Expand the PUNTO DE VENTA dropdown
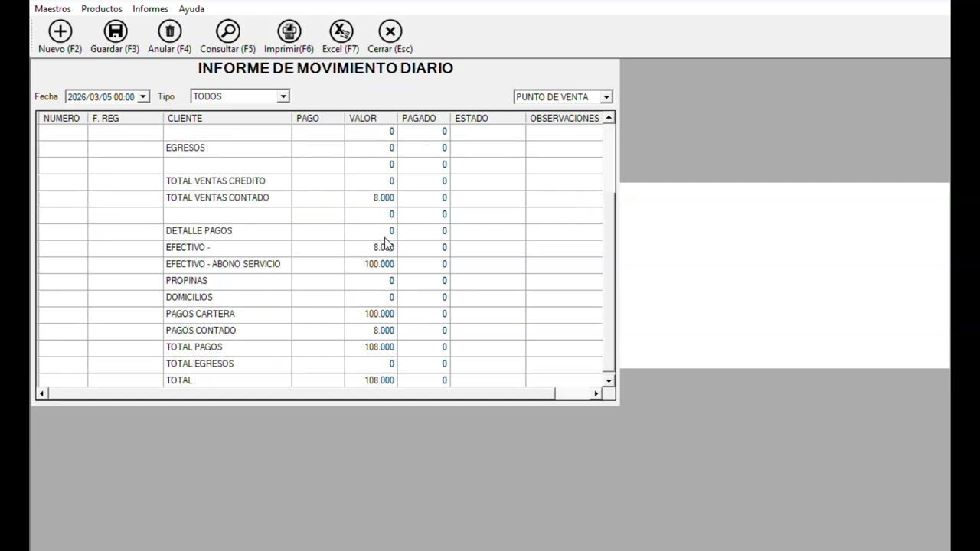 point(606,97)
